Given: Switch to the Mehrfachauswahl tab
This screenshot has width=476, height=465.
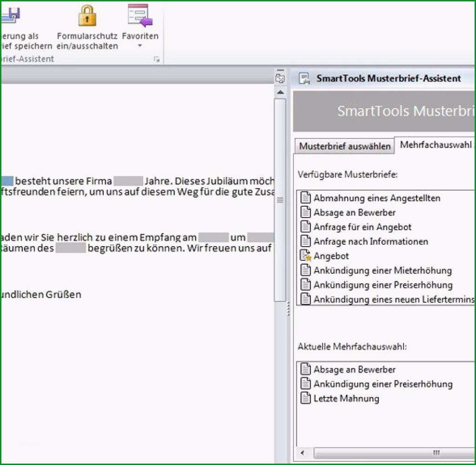Looking at the screenshot, I should (436, 144).
